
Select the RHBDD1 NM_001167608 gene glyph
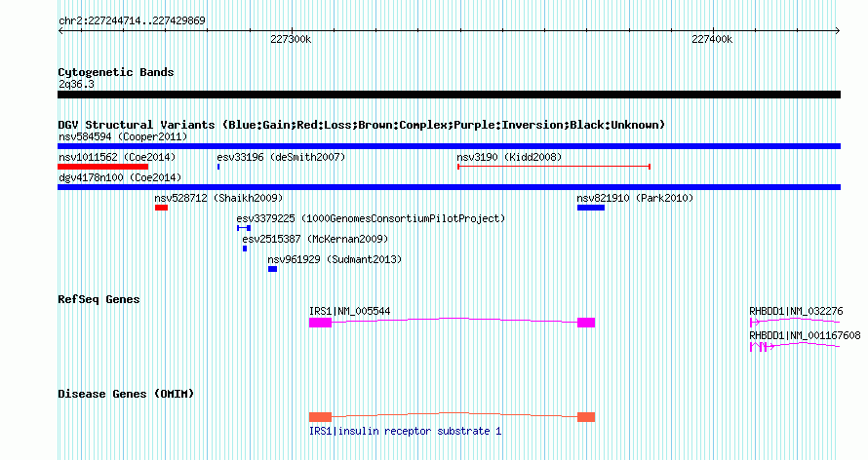(795, 346)
